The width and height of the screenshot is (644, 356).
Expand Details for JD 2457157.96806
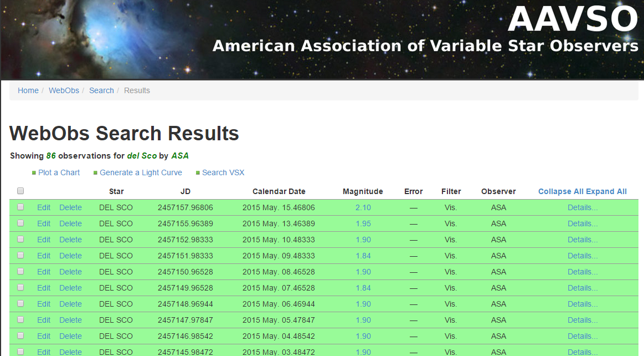[583, 207]
